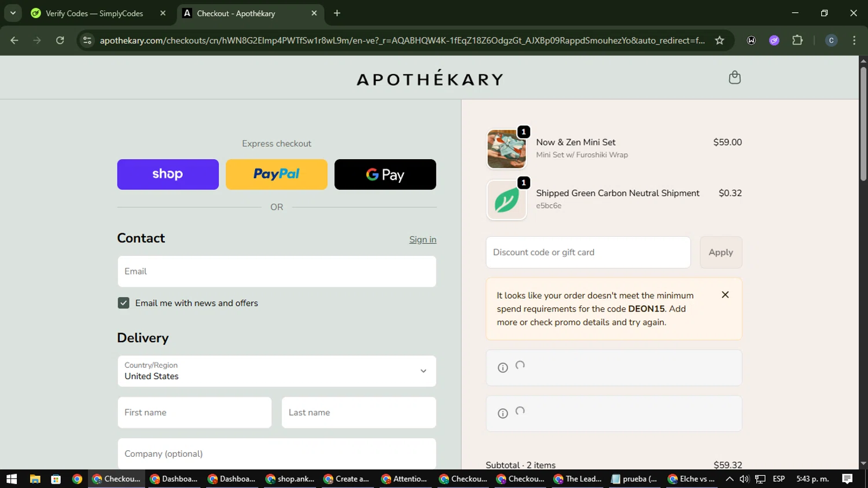Open the shopping bag cart icon
Viewport: 868px width, 488px height.
click(x=734, y=78)
